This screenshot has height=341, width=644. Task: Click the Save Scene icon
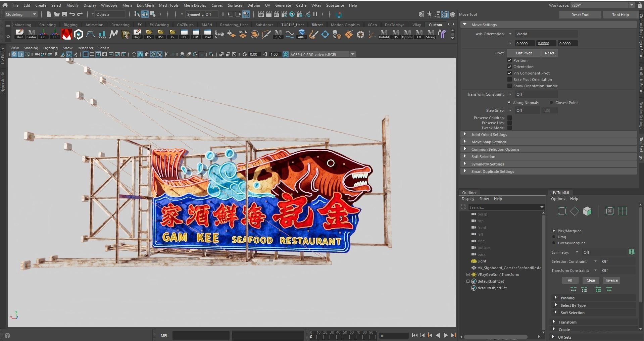pos(64,14)
